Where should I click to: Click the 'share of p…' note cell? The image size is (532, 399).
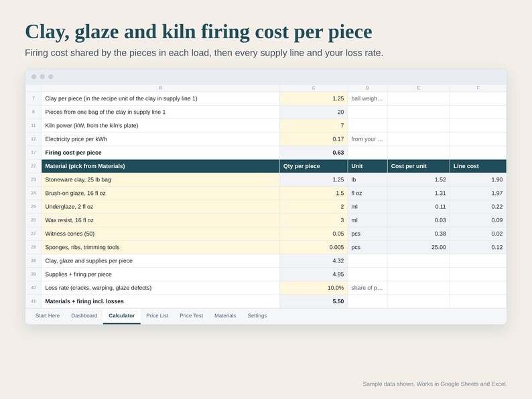367,288
